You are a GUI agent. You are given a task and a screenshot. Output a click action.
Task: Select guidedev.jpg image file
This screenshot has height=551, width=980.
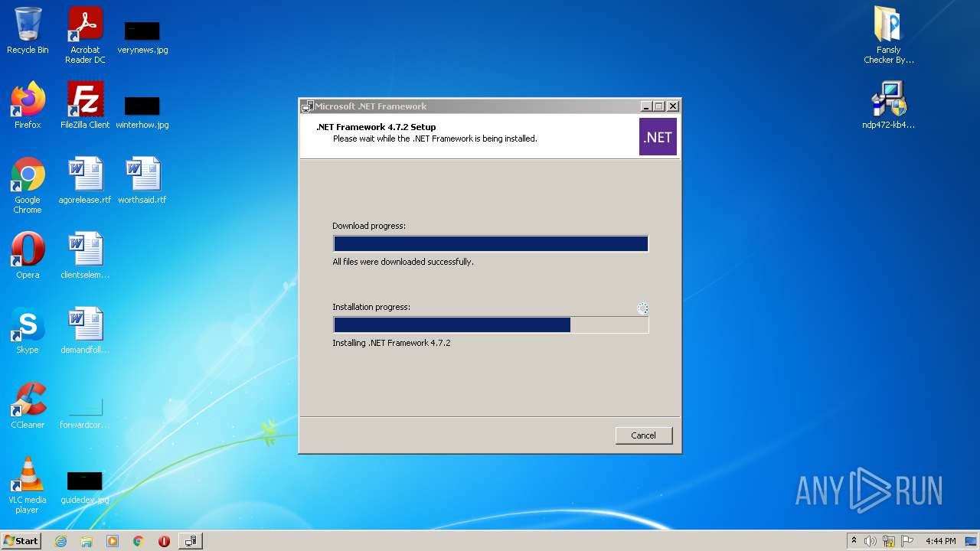(x=85, y=487)
